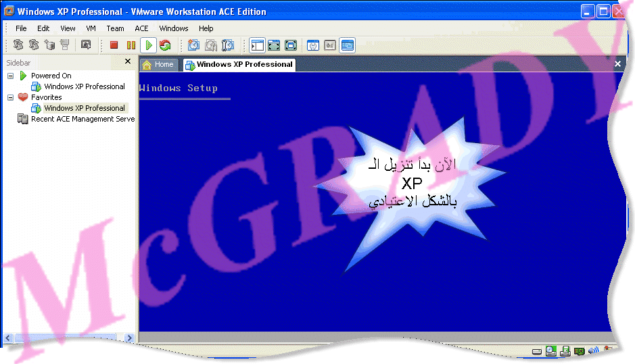Image resolution: width=635 pixels, height=364 pixels.
Task: Collapse the Powered On tree group
Action: pos(11,76)
